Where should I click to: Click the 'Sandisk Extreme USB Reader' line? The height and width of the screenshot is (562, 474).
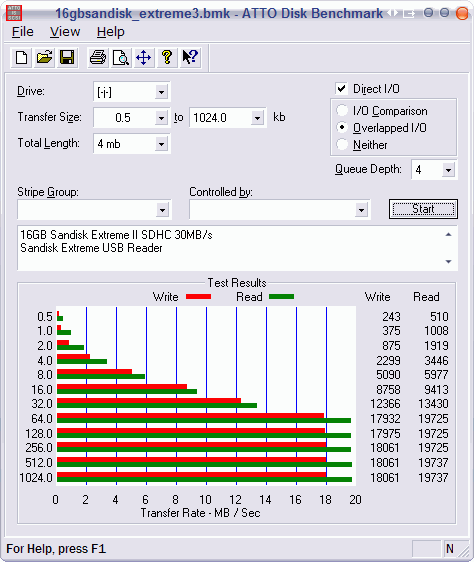point(91,248)
